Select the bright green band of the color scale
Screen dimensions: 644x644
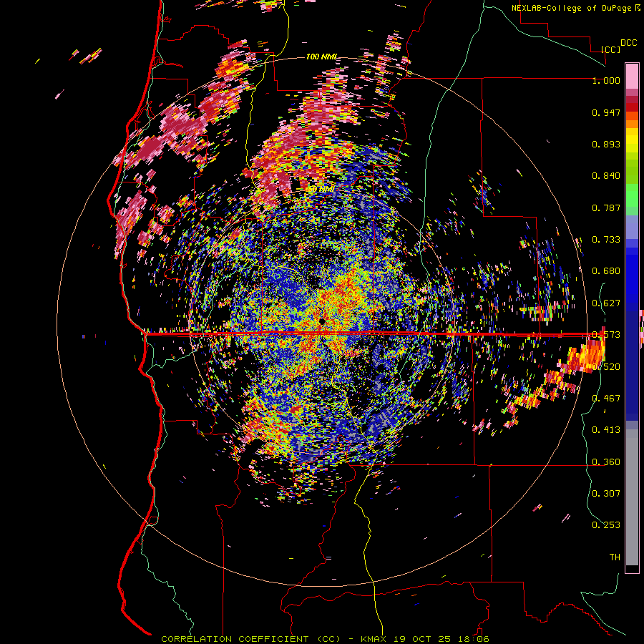[632, 196]
